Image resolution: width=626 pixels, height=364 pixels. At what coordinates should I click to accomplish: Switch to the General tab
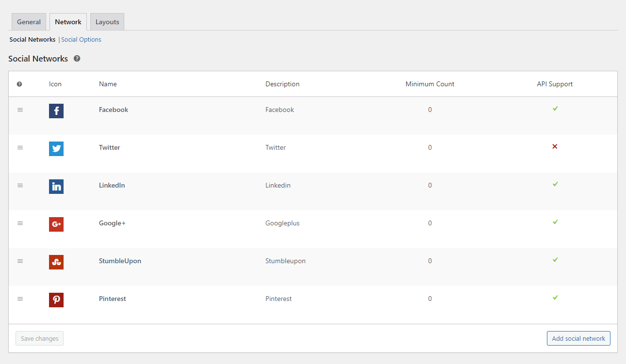(29, 22)
